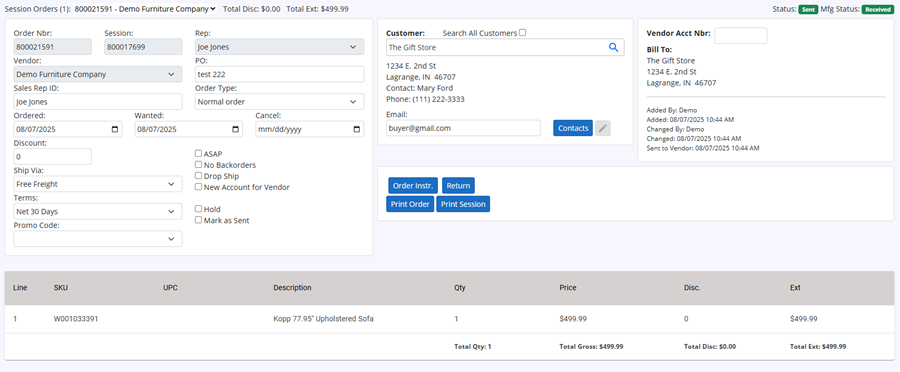Click the Order Nbr field
Viewport: 900px width, 372px height.
52,47
